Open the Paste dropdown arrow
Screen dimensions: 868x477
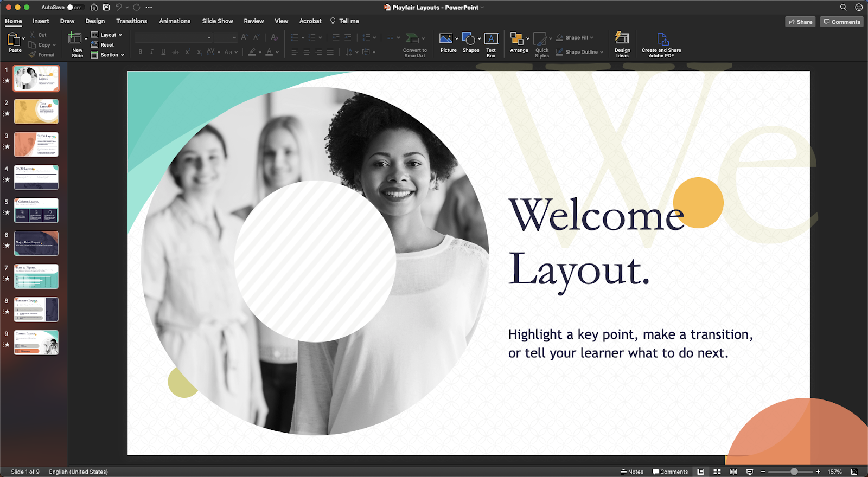[x=23, y=38]
